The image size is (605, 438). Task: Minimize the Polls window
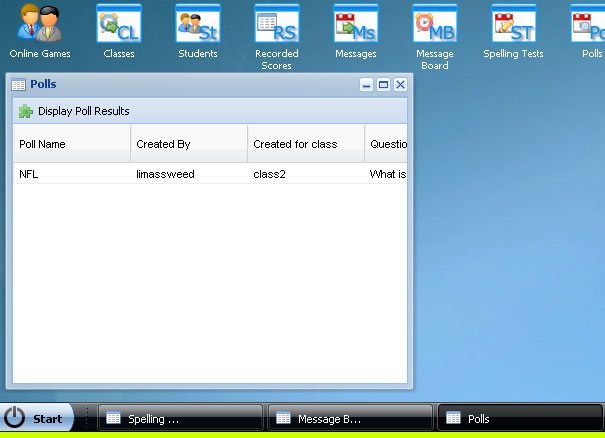click(x=367, y=85)
